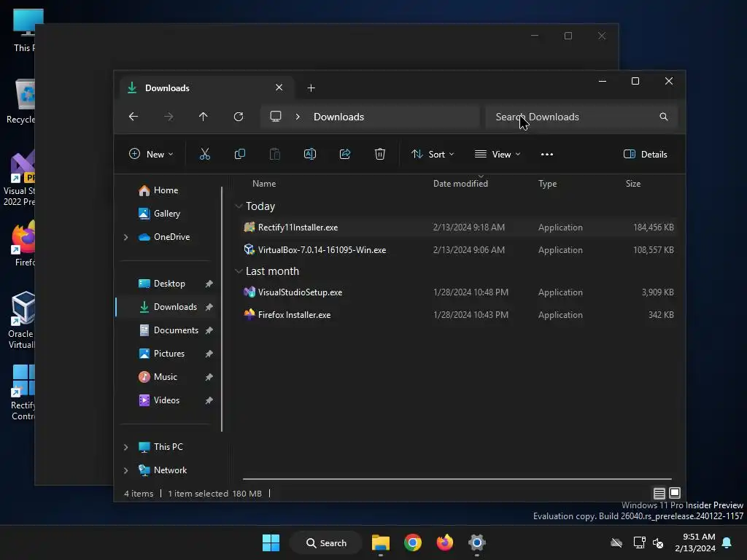The height and width of the screenshot is (560, 747).
Task: Open the View dropdown menu
Action: 498,155
